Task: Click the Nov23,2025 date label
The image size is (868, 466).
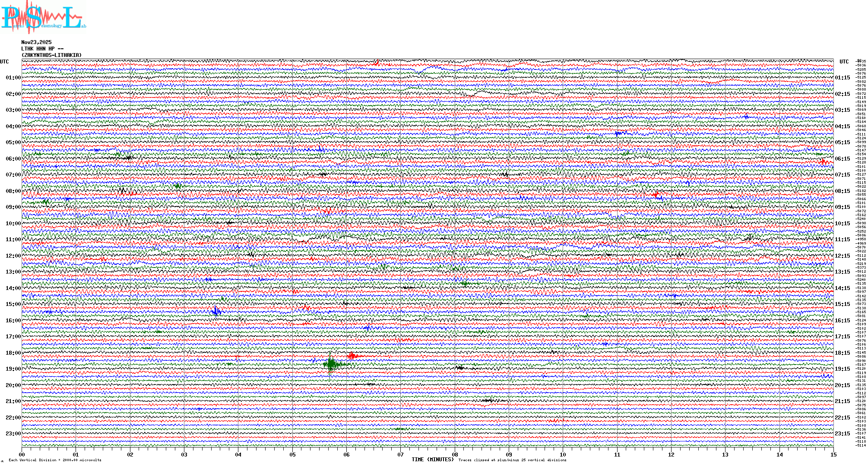Action: (36, 42)
